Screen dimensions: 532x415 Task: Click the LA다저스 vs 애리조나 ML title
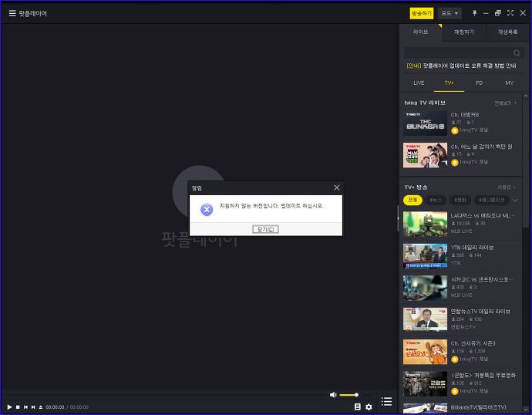pyautogui.click(x=483, y=215)
